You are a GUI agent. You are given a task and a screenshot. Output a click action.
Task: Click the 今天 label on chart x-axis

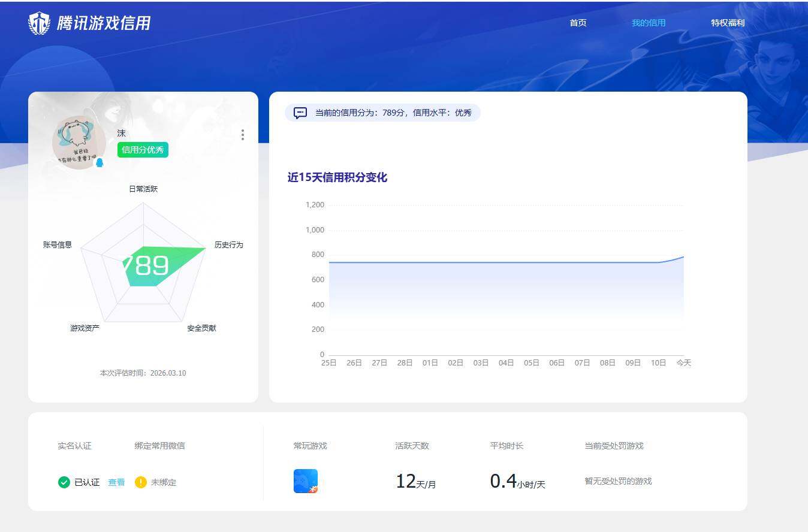(x=683, y=362)
